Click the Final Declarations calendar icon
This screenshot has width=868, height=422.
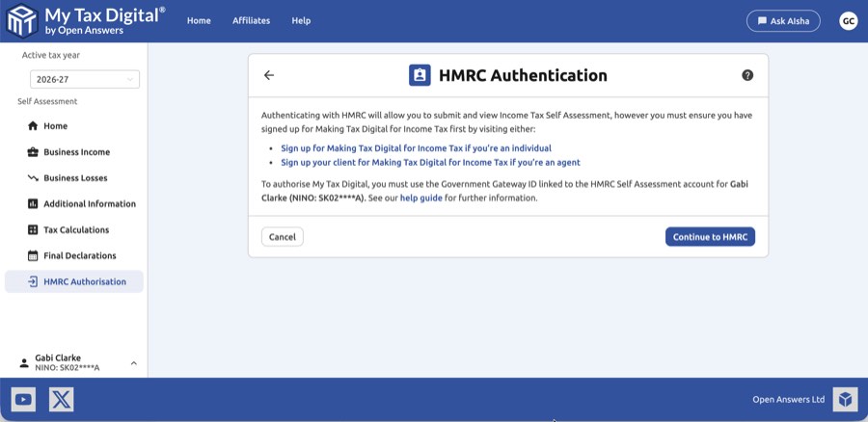[33, 255]
